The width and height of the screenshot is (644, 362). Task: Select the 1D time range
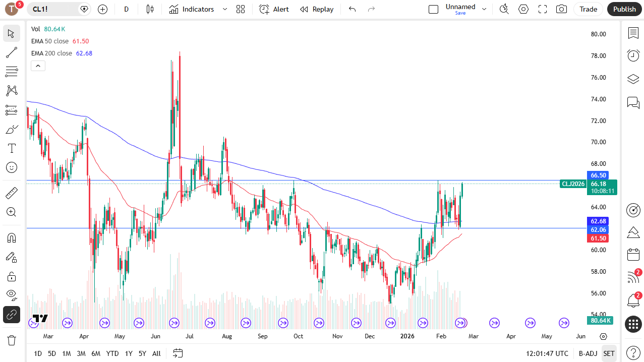38,353
